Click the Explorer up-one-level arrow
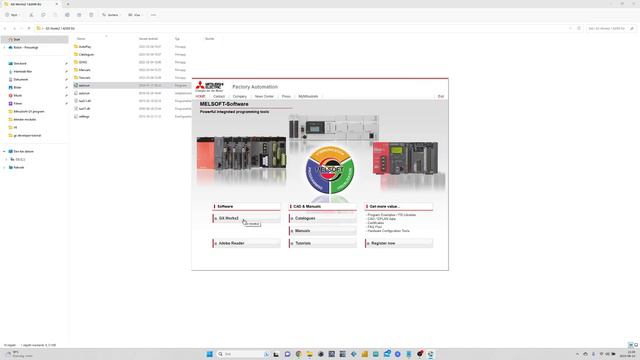 pyautogui.click(x=29, y=29)
